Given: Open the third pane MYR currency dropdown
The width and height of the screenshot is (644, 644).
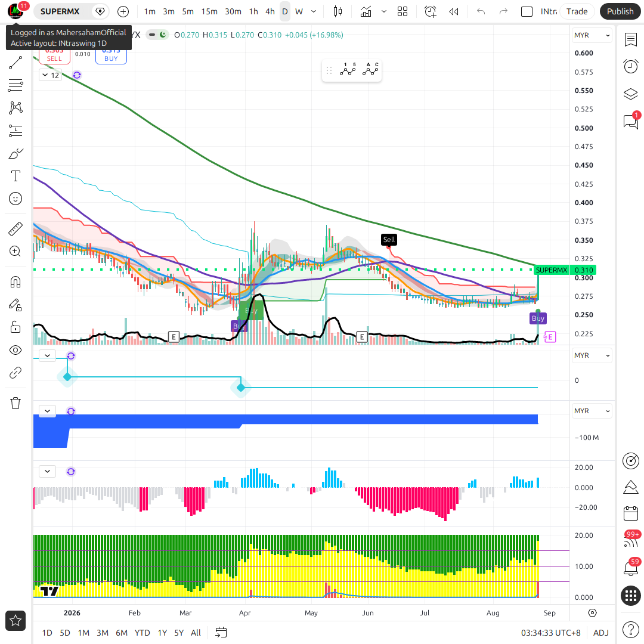Looking at the screenshot, I should tap(592, 411).
